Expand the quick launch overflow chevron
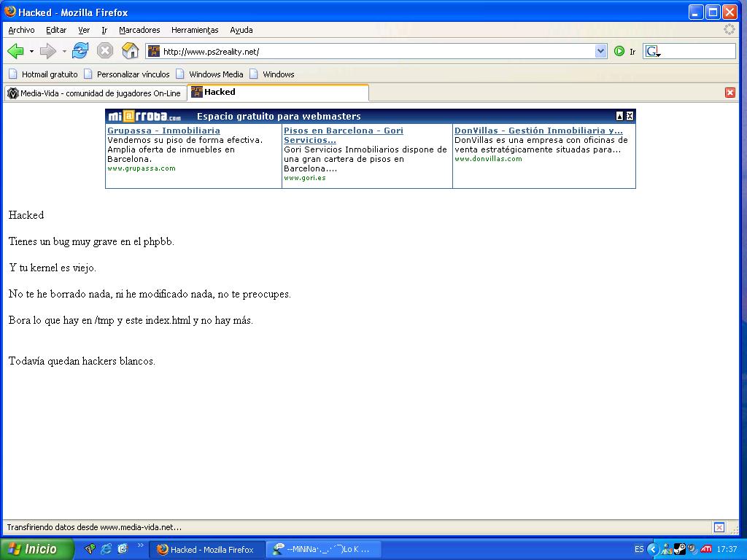This screenshot has height=560, width=747. (x=140, y=545)
